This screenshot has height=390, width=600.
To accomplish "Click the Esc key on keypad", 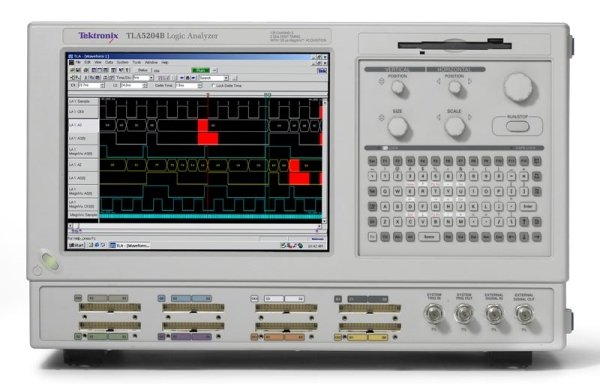I will tap(372, 161).
